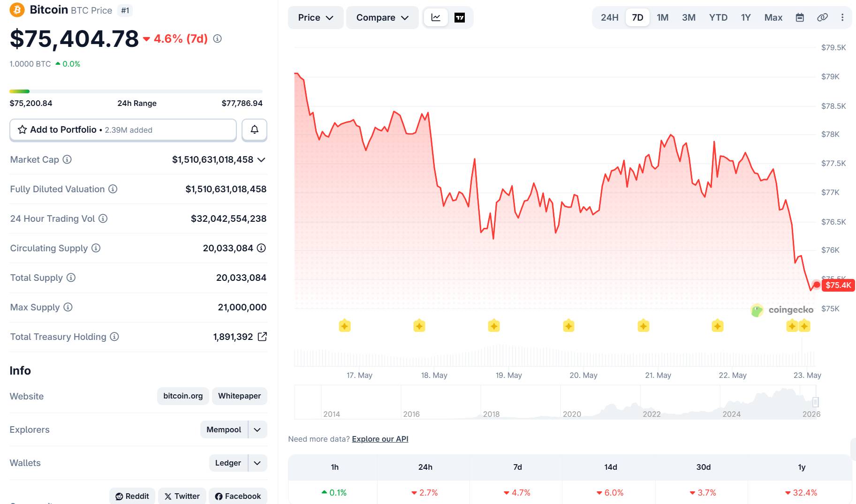Open 24 Hour Trading Vol info icon

coord(103,218)
